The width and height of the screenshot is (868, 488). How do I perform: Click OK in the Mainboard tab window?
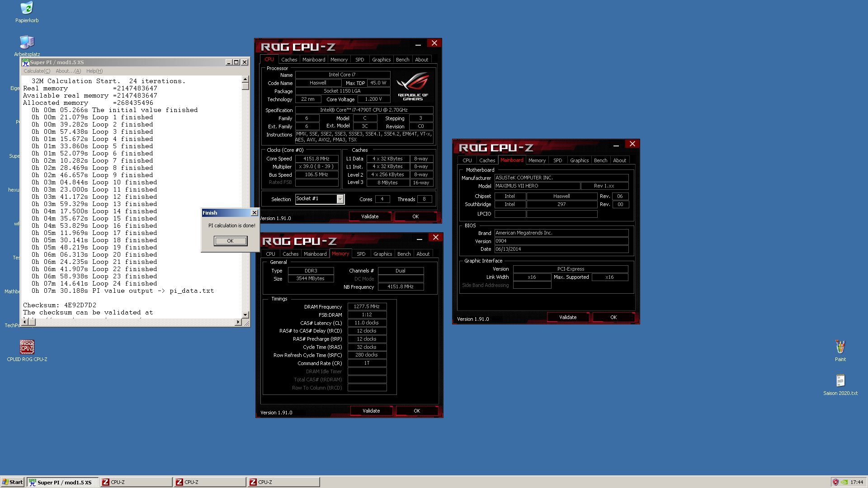[613, 317]
